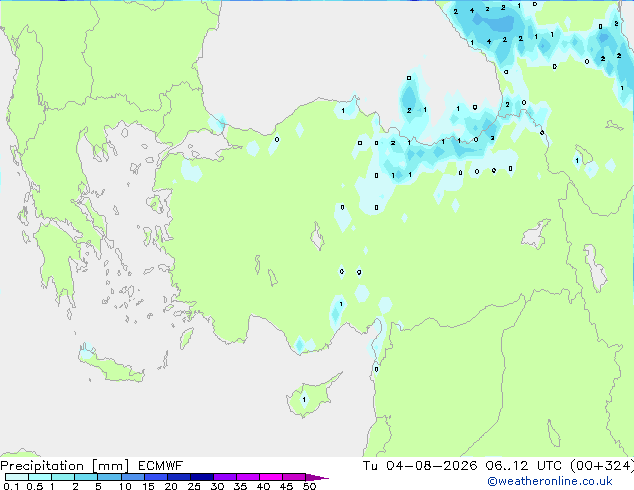Click the 40–45 mm magenta swatch
This screenshot has height=490, width=634.
click(271, 477)
